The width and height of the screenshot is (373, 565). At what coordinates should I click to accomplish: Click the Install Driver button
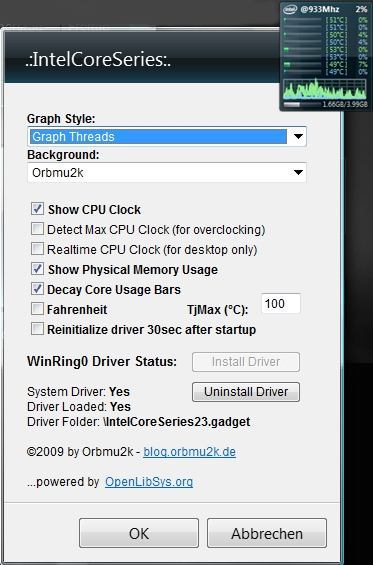point(246,362)
